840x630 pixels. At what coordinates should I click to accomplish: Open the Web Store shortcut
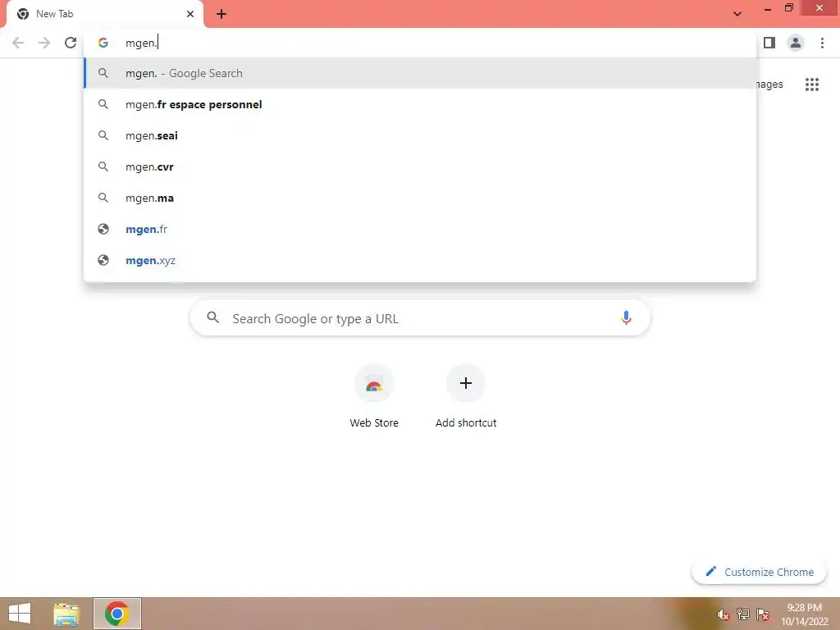click(x=374, y=396)
